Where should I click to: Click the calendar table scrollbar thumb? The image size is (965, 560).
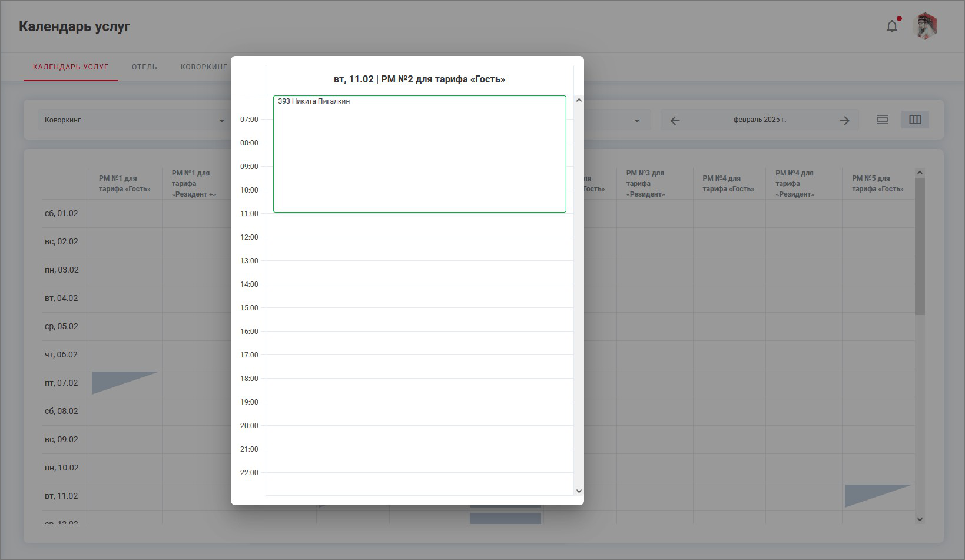click(x=919, y=246)
